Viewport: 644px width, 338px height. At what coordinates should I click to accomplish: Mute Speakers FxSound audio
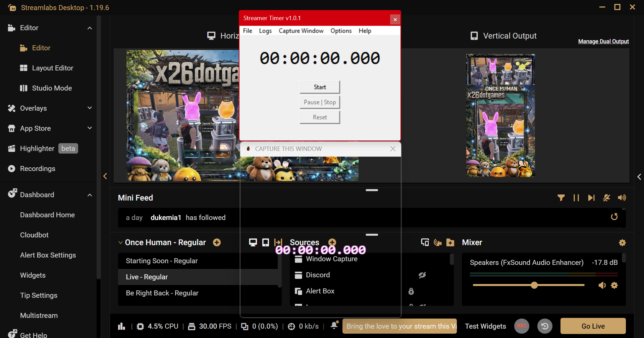[602, 285]
